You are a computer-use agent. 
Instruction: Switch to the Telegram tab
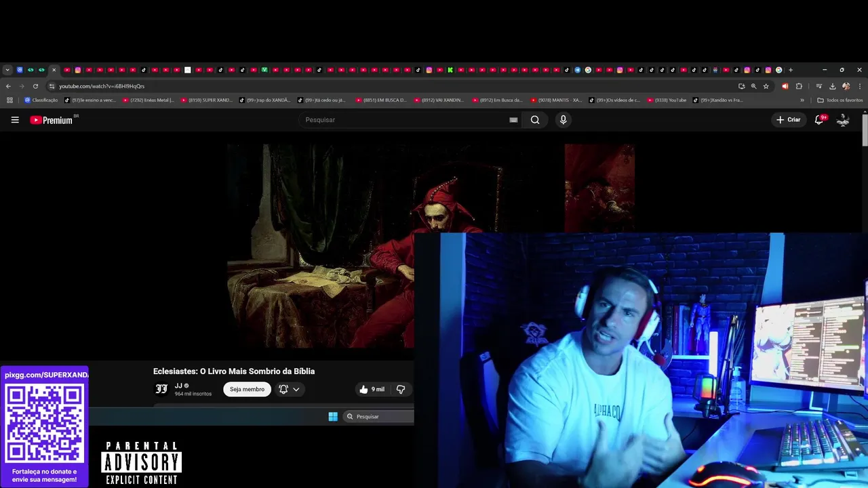tap(577, 70)
